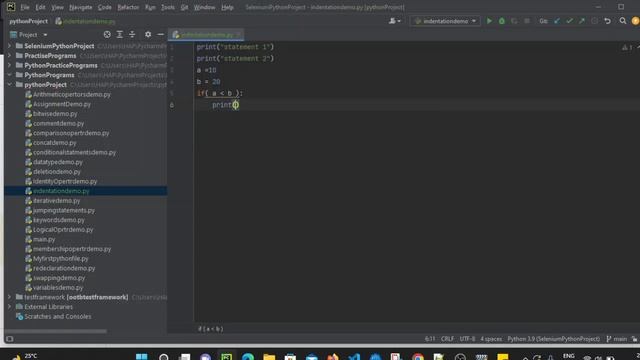Expand the SeleniumPythonProject folder
This screenshot has width=640, height=360.
[9, 46]
